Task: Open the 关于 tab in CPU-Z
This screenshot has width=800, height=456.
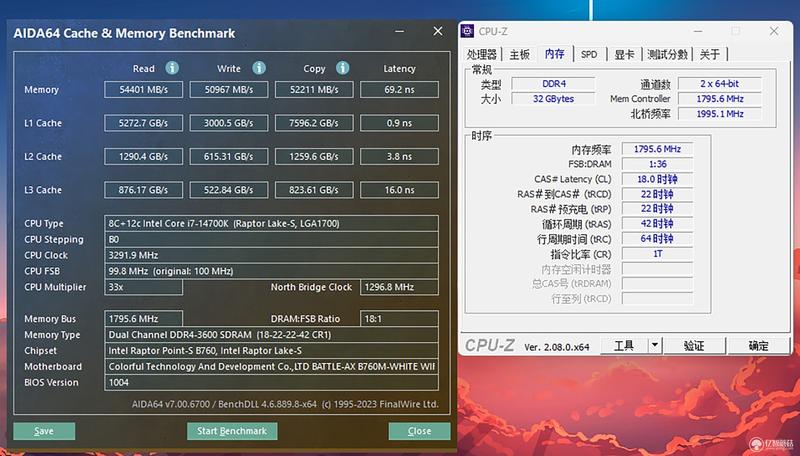Action: tap(710, 54)
